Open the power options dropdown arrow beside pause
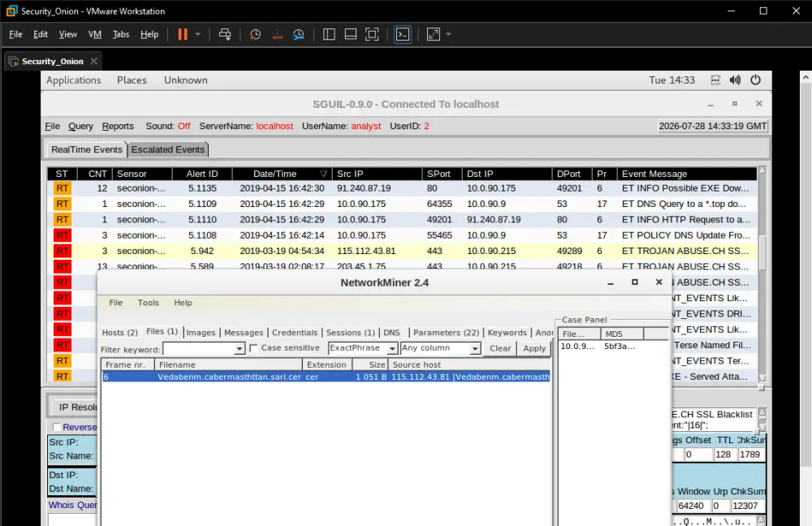 (198, 35)
